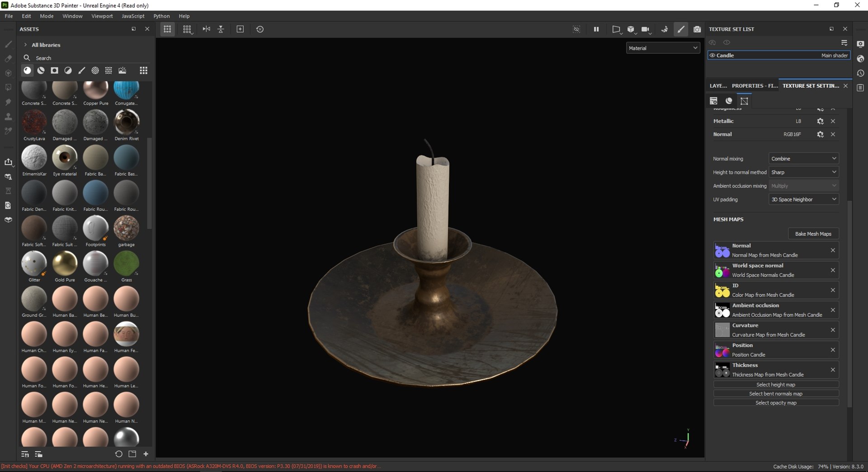This screenshot has height=472, width=868.
Task: Filter assets by Smart masks icon
Action: click(x=55, y=71)
